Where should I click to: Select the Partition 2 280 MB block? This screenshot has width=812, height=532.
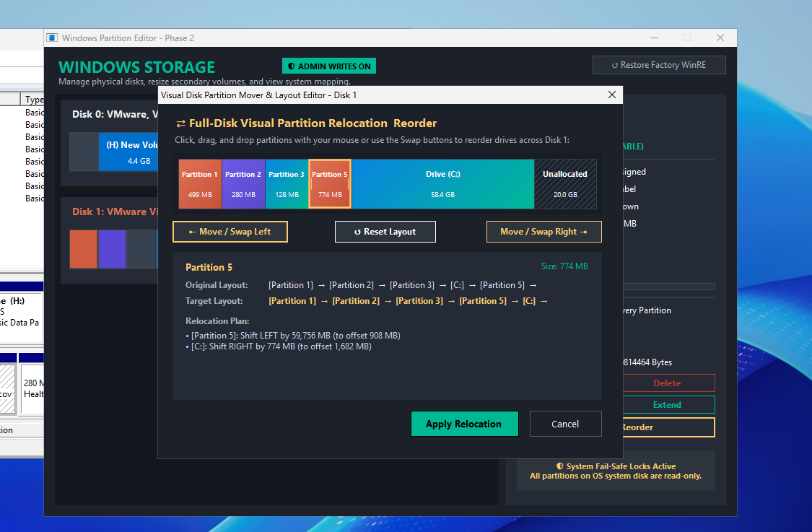tap(243, 184)
